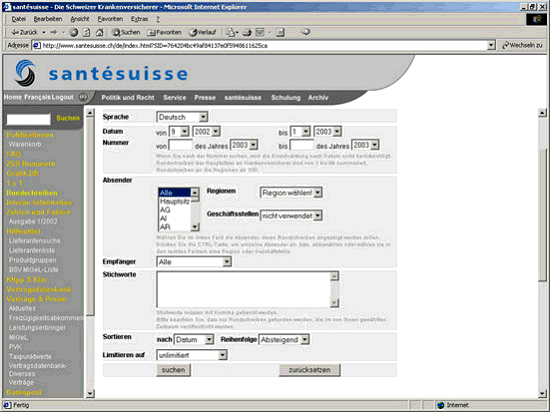Open the Regionen 'Region wählen' dropdown
The image size is (551, 413).
tap(291, 193)
